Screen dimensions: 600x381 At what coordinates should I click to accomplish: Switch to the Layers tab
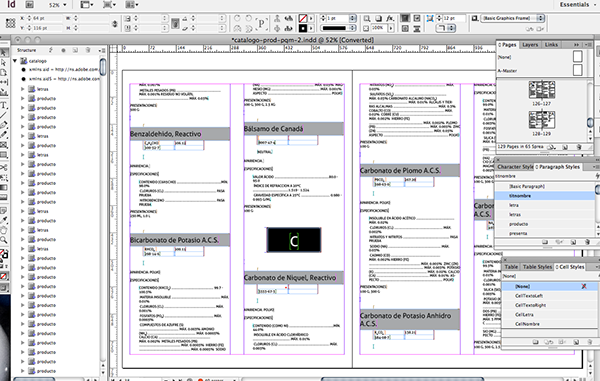pyautogui.click(x=530, y=45)
